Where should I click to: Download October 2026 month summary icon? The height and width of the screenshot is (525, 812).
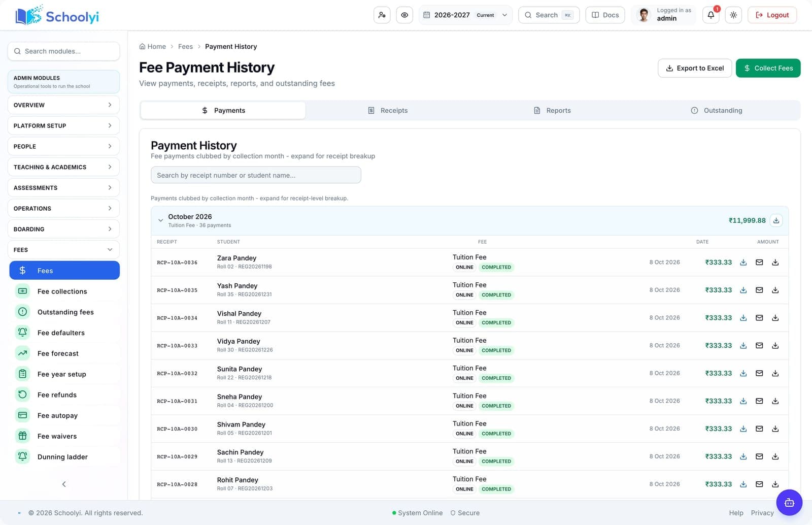pos(776,220)
